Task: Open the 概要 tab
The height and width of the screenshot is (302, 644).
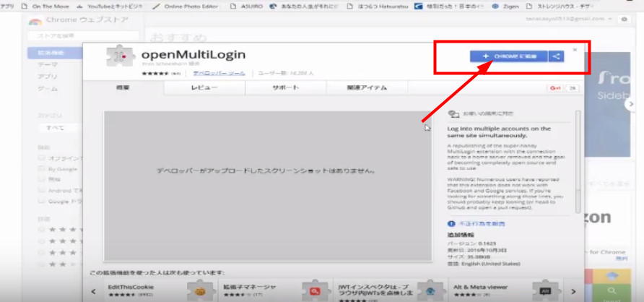Action: tap(123, 87)
